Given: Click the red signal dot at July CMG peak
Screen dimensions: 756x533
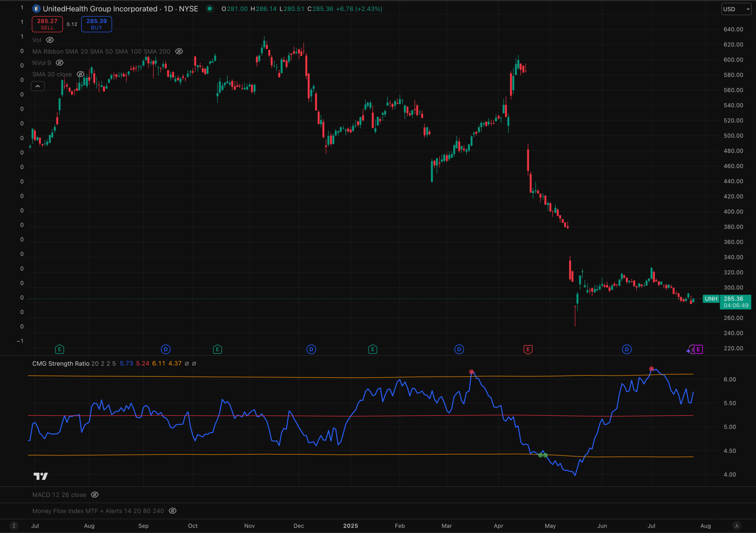Looking at the screenshot, I should [652, 369].
